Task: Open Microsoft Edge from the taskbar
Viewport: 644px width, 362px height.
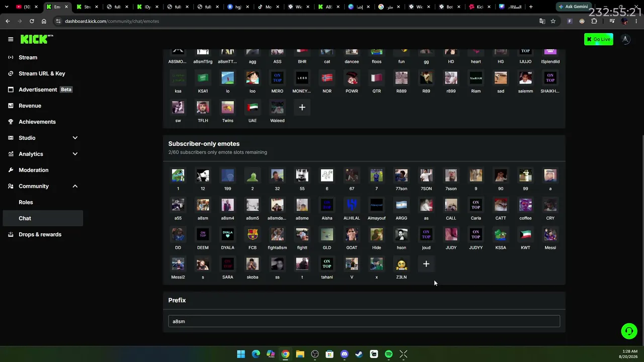Action: click(x=256, y=354)
